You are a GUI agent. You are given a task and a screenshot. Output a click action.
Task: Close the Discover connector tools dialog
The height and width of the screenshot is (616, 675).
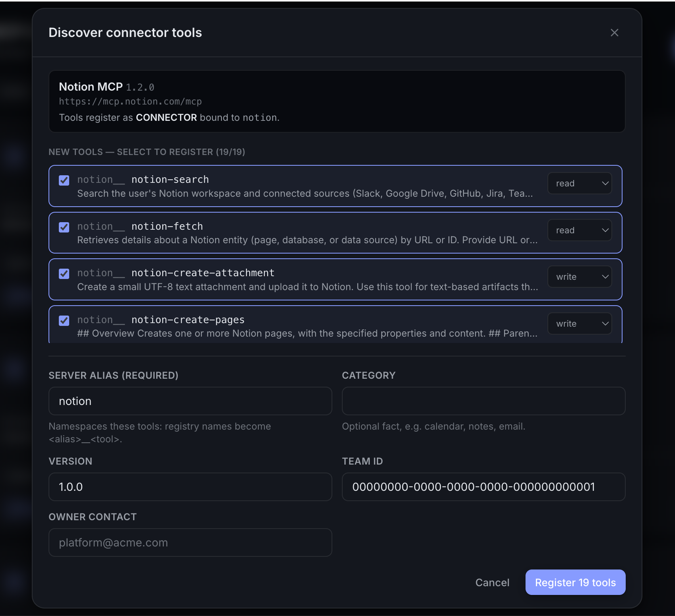click(x=614, y=33)
